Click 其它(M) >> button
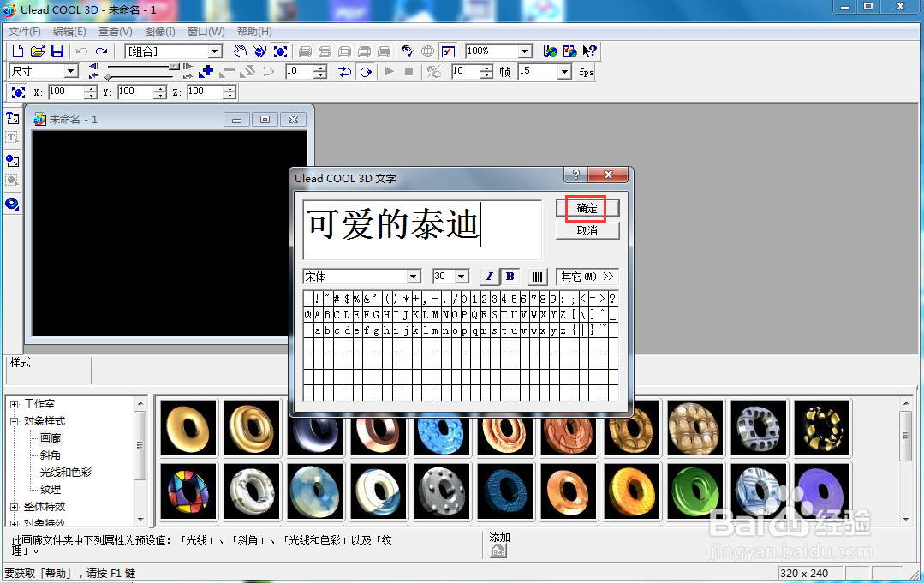The width and height of the screenshot is (924, 583). 587,277
